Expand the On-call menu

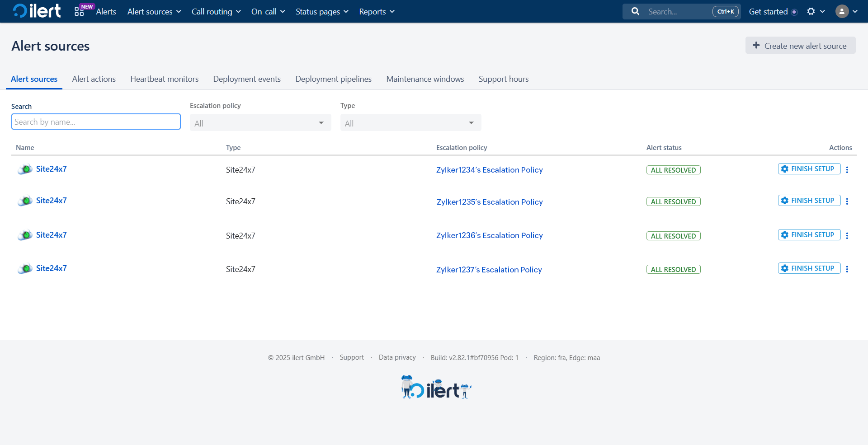point(268,12)
